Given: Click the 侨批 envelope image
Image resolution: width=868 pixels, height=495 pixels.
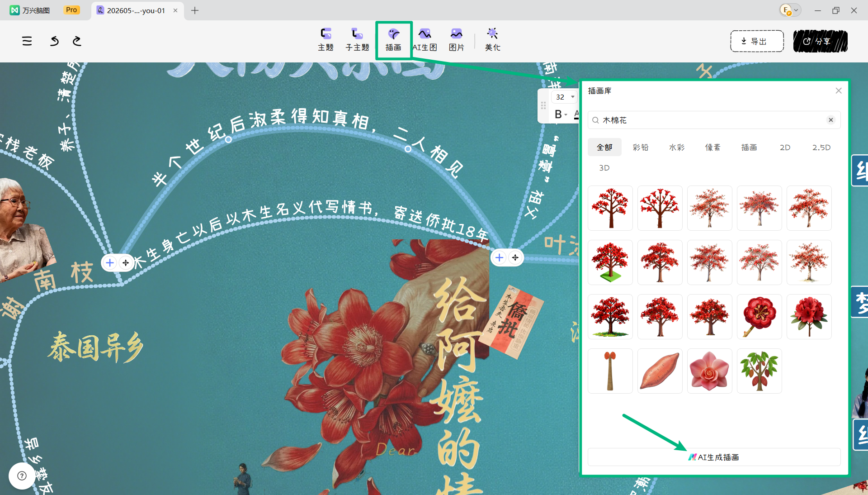Looking at the screenshot, I should pos(512,322).
